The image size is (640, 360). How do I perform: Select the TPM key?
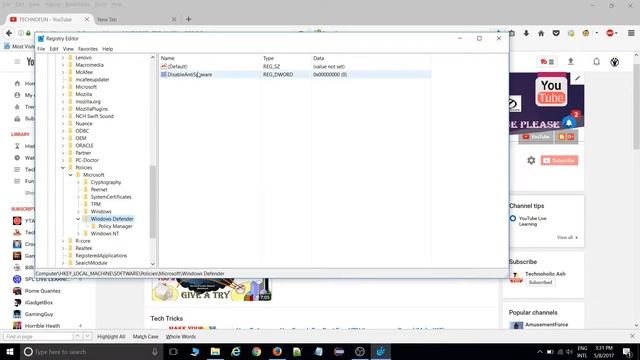pos(96,204)
